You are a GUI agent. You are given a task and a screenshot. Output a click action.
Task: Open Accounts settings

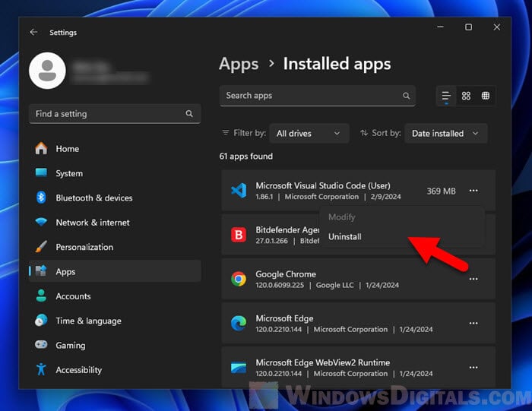click(115, 296)
